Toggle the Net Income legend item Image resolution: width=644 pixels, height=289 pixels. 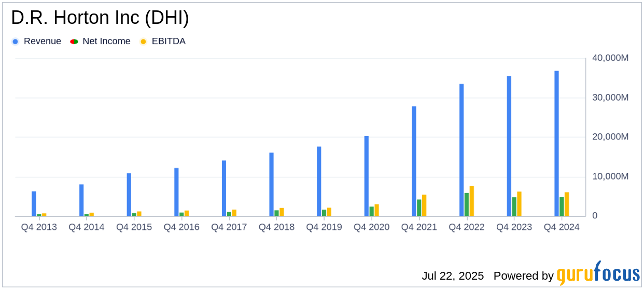point(101,42)
